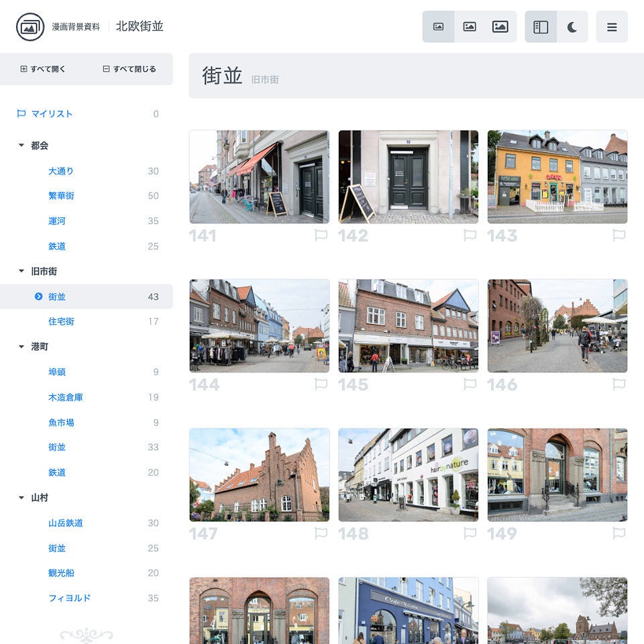Open the hamburger menu
Viewport: 644px width, 644px height.
pos(612,27)
